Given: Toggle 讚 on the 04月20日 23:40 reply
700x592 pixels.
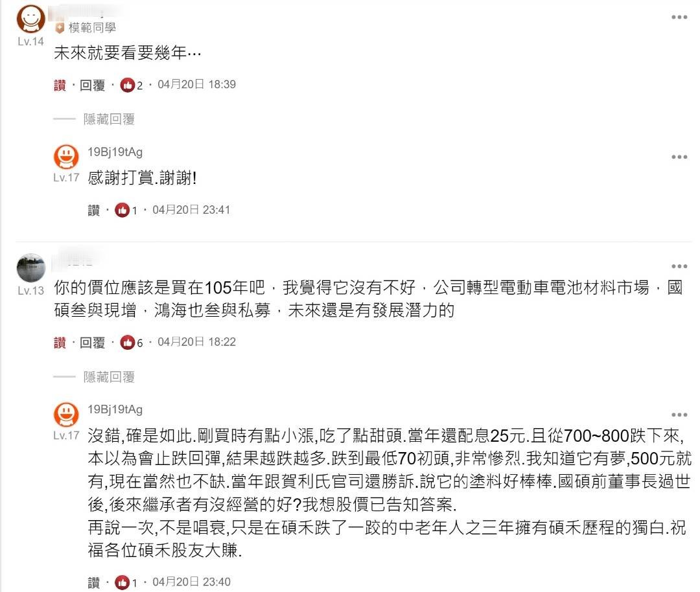Looking at the screenshot, I should pyautogui.click(x=94, y=582).
